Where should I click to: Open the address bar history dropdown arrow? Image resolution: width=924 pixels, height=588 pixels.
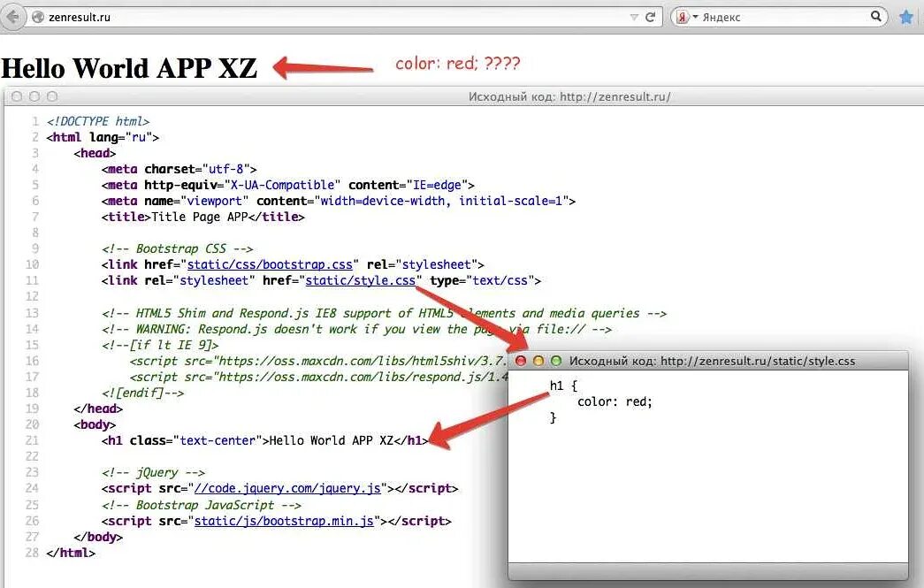[x=634, y=17]
